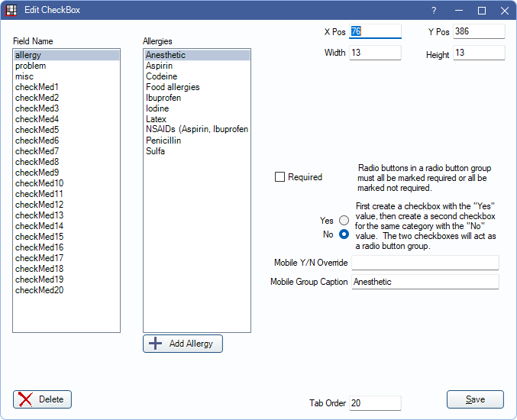Select problem in Field Name list

(31, 66)
